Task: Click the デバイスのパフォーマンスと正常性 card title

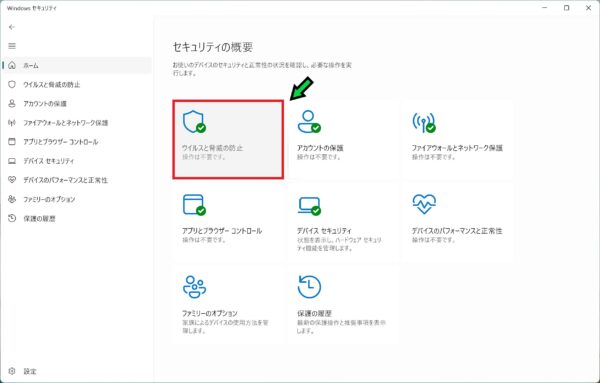Action: [457, 231]
